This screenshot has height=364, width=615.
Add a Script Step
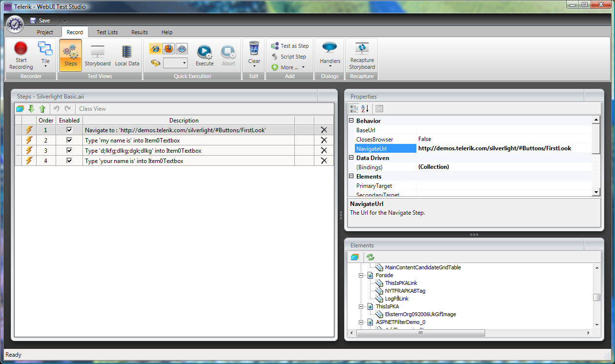289,57
